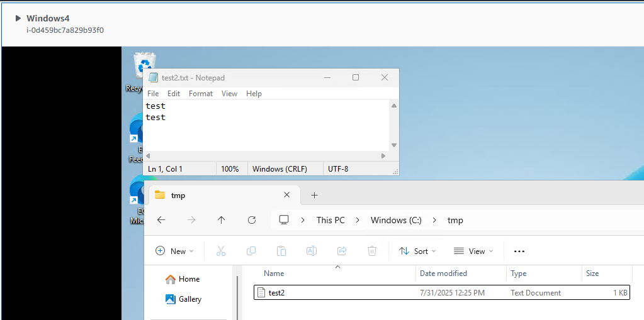Click the Share toolbar icon
This screenshot has width=644, height=320.
click(x=342, y=251)
